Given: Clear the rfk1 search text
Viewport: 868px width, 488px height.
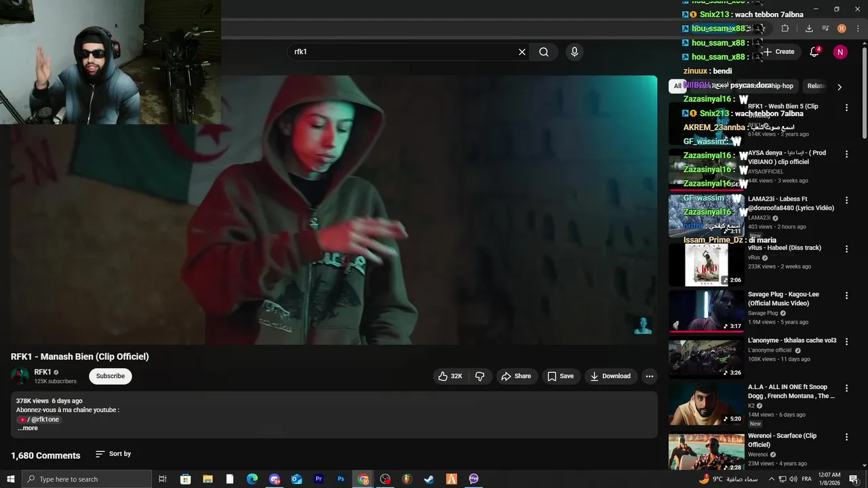Looking at the screenshot, I should [x=522, y=52].
